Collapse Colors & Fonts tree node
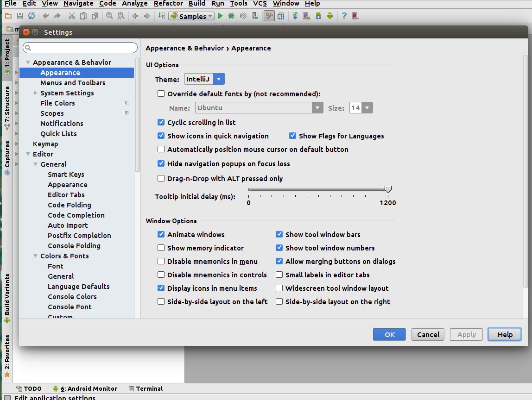Image resolution: width=532 pixels, height=400 pixels. pyautogui.click(x=35, y=256)
